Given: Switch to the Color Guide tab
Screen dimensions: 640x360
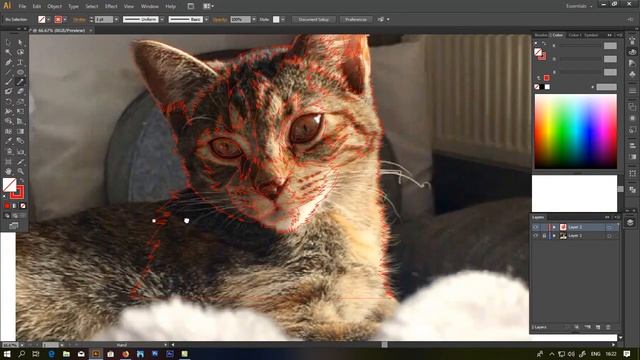Looking at the screenshot, I should point(574,35).
